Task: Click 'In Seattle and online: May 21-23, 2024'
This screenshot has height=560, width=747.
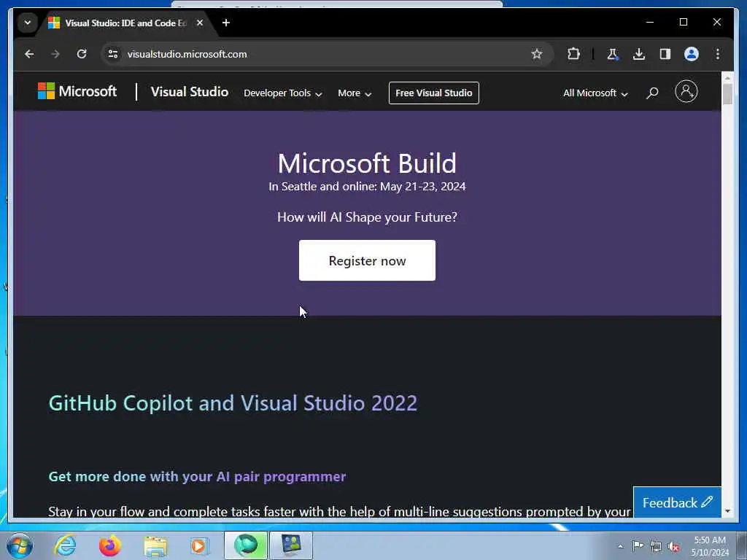Action: (367, 186)
